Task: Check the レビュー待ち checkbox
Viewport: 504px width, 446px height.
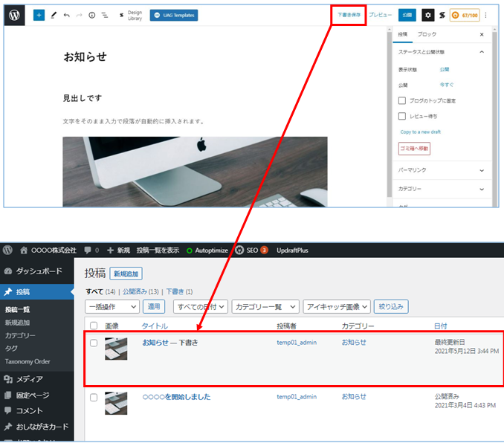Action: [x=401, y=116]
